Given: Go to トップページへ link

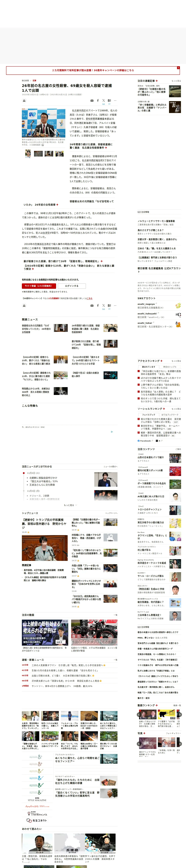Looking at the screenshot, I should point(111,513).
